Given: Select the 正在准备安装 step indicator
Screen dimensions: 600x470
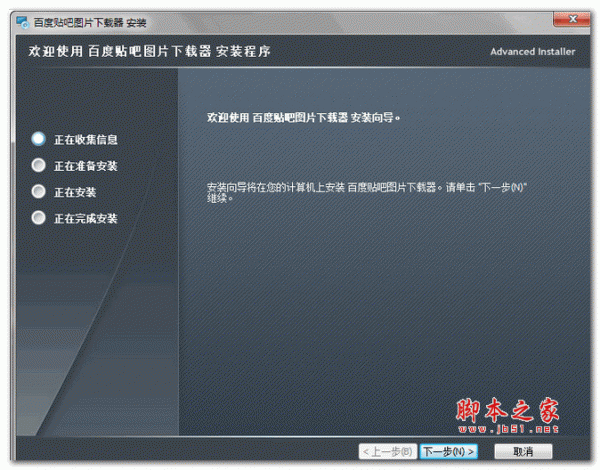Looking at the screenshot, I should pyautogui.click(x=39, y=165).
